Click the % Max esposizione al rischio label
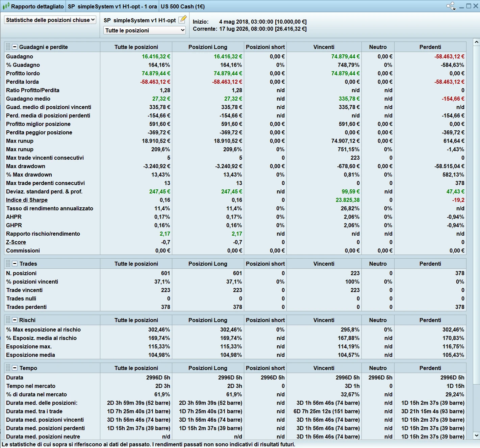The height and width of the screenshot is (448, 480). [x=44, y=330]
